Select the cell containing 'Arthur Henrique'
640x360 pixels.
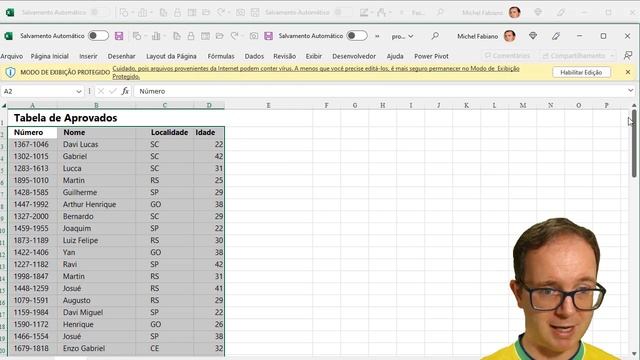[96, 204]
